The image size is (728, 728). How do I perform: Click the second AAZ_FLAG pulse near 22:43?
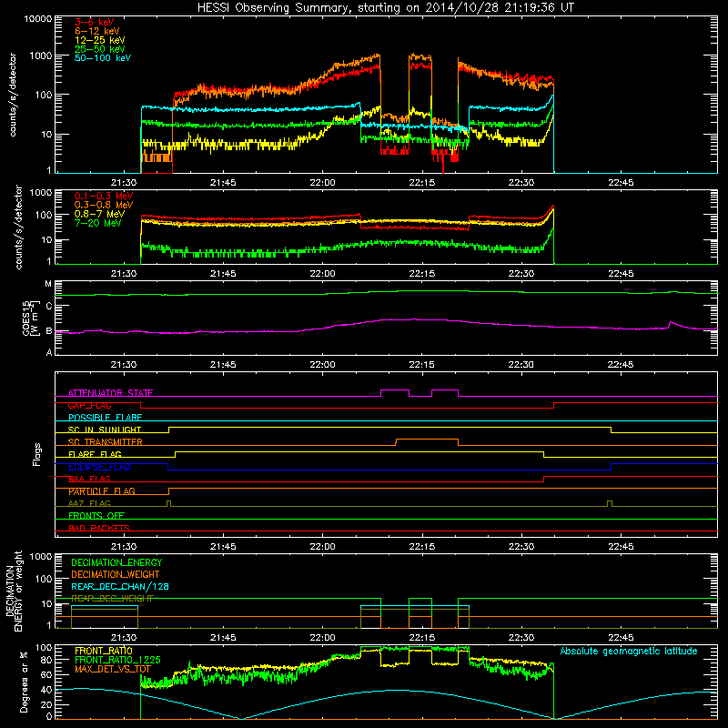click(x=610, y=502)
